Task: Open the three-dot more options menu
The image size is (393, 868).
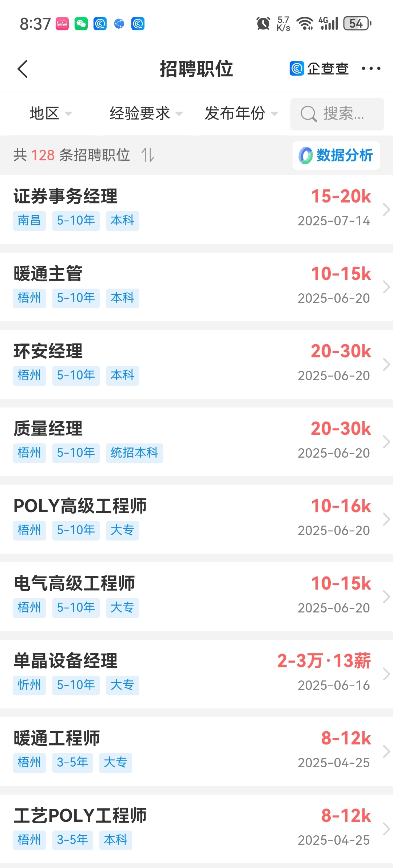Action: coord(371,68)
